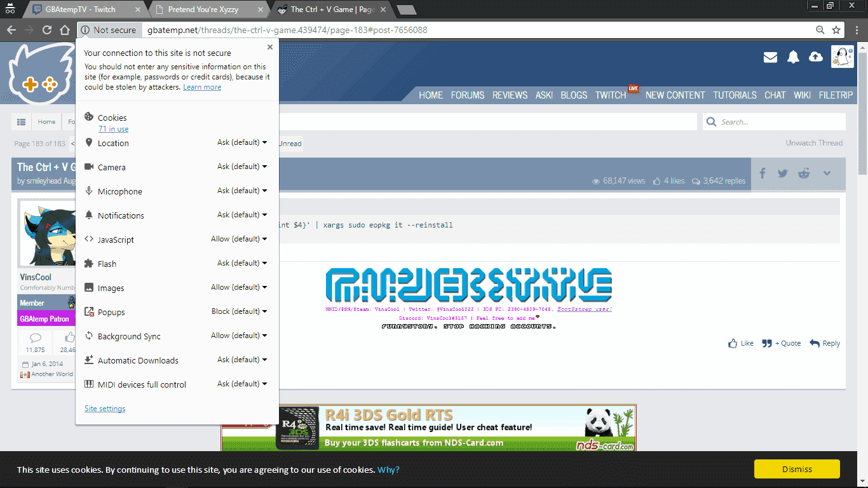This screenshot has height=488, width=868.
Task: Reload the current page
Action: point(46,30)
